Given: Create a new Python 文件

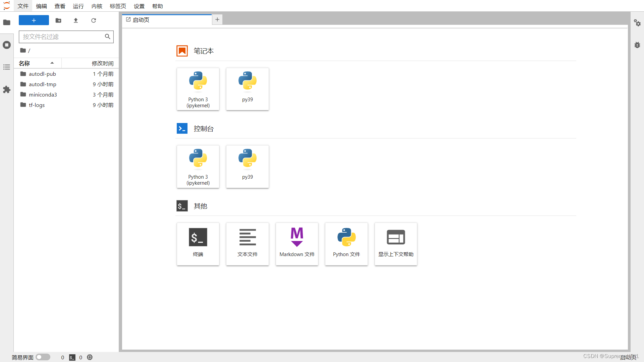Looking at the screenshot, I should (346, 244).
